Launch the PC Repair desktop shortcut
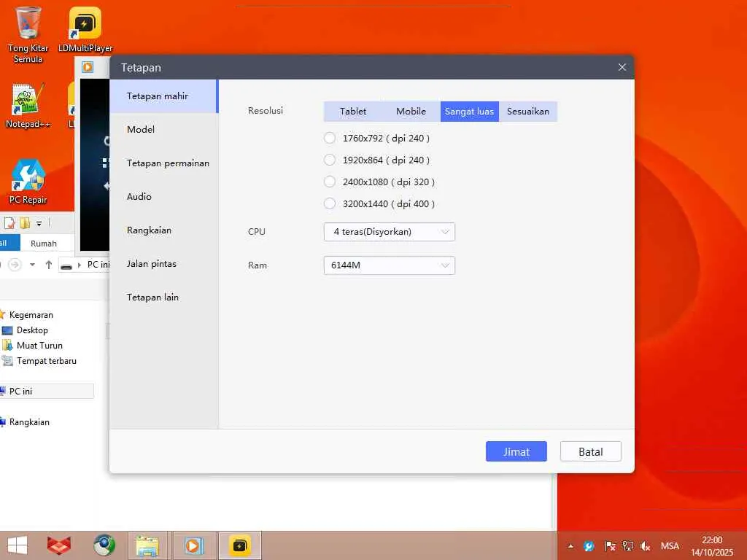 [x=28, y=182]
